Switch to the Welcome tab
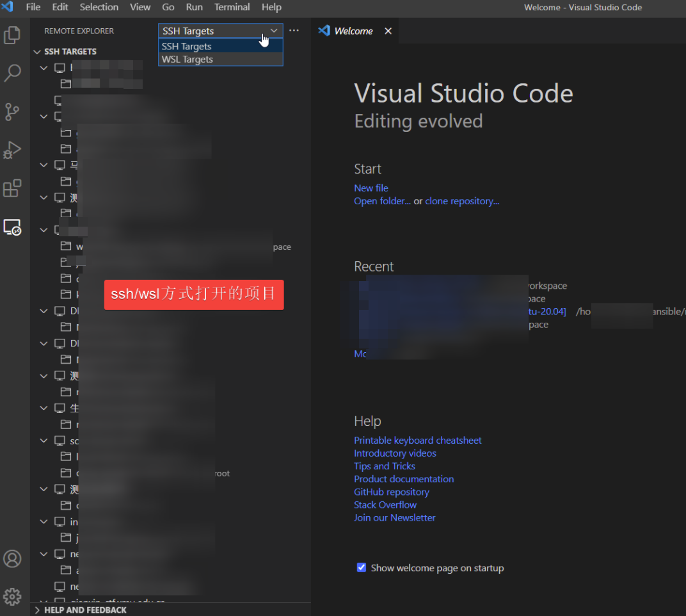686x616 pixels. click(x=353, y=31)
